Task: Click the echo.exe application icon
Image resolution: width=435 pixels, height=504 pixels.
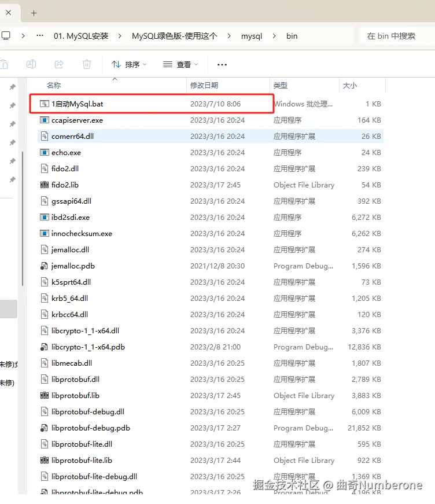Action: [x=45, y=152]
